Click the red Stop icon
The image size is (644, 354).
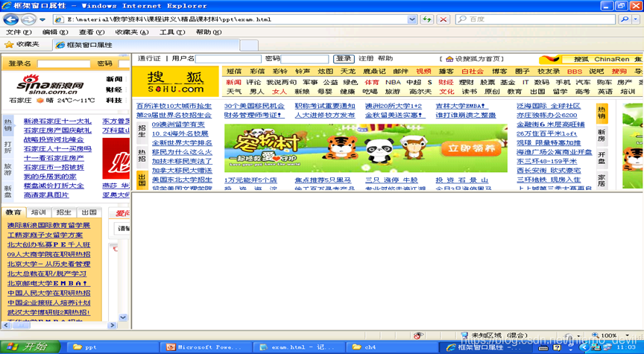[443, 19]
